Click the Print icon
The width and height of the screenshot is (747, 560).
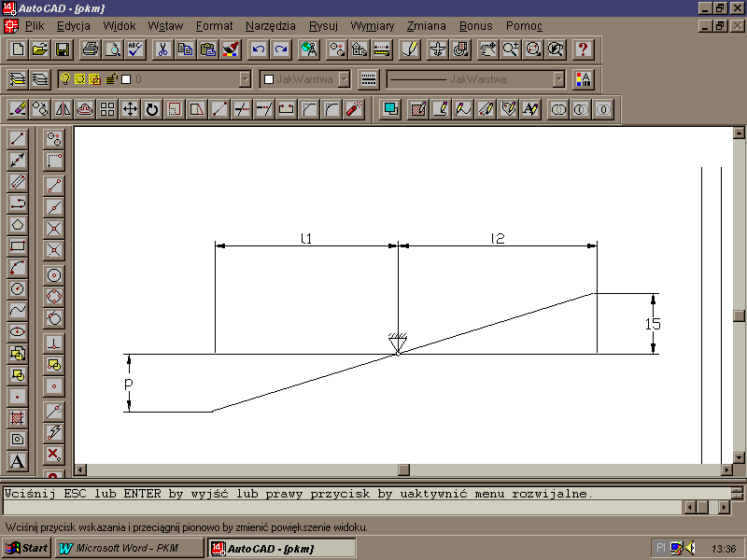[x=90, y=49]
